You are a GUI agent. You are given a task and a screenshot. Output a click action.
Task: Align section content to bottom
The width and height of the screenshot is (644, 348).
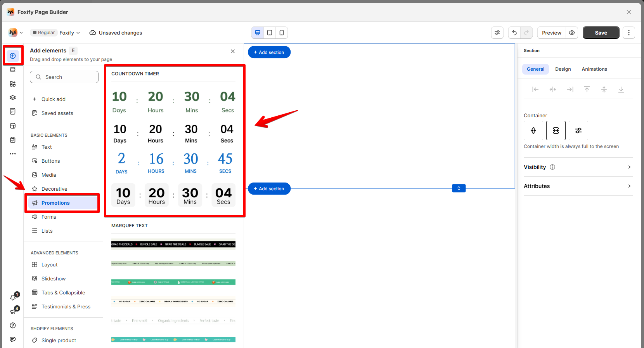(621, 89)
